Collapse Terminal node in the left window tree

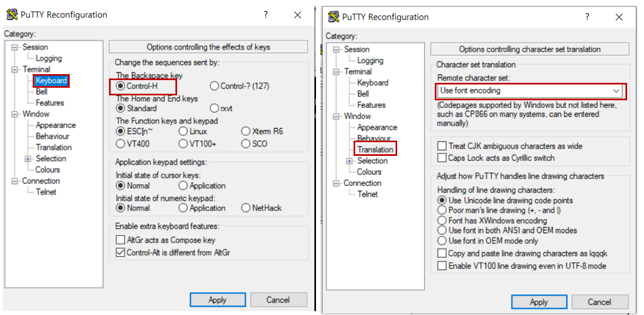pyautogui.click(x=15, y=69)
